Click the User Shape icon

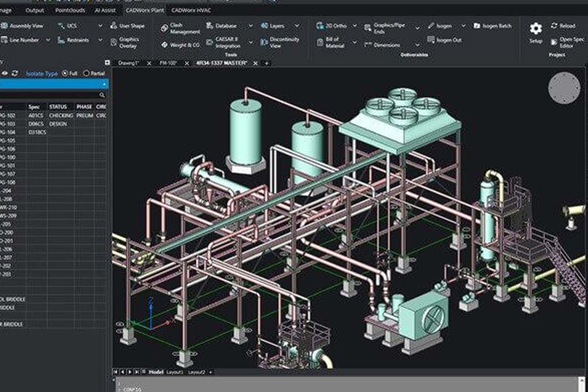(x=114, y=26)
